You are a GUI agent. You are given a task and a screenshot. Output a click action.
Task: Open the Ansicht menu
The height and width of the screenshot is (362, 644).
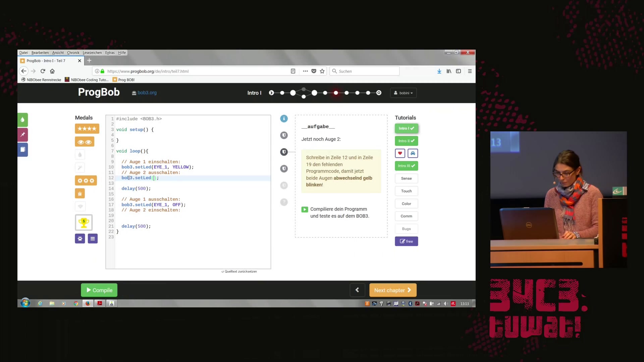[58, 53]
